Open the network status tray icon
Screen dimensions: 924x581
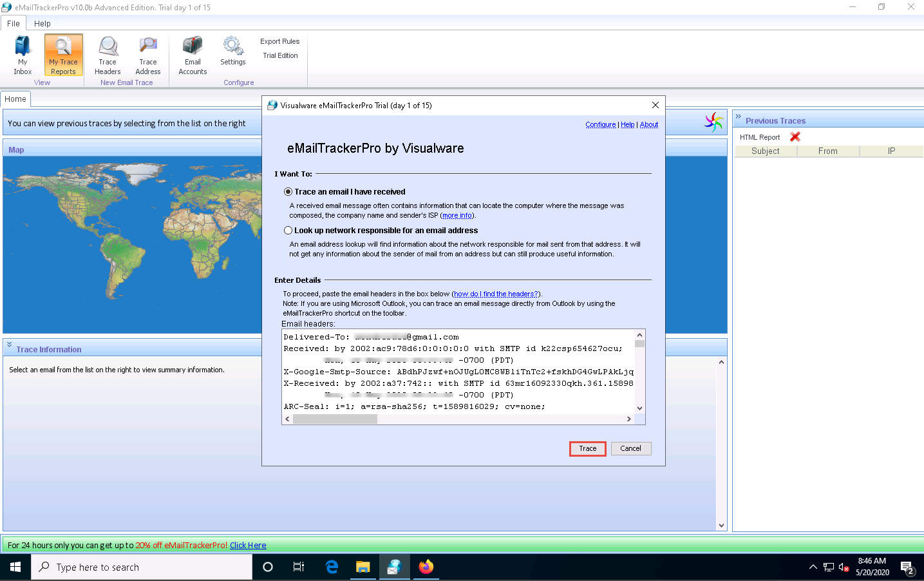pyautogui.click(x=829, y=567)
